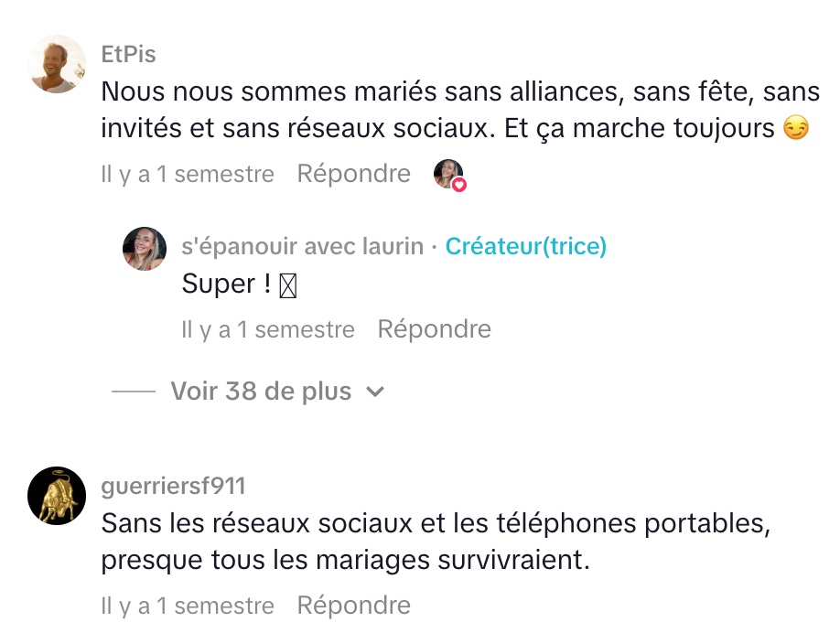
Task: Click timestamp under the Super ! reply
Action: point(267,329)
